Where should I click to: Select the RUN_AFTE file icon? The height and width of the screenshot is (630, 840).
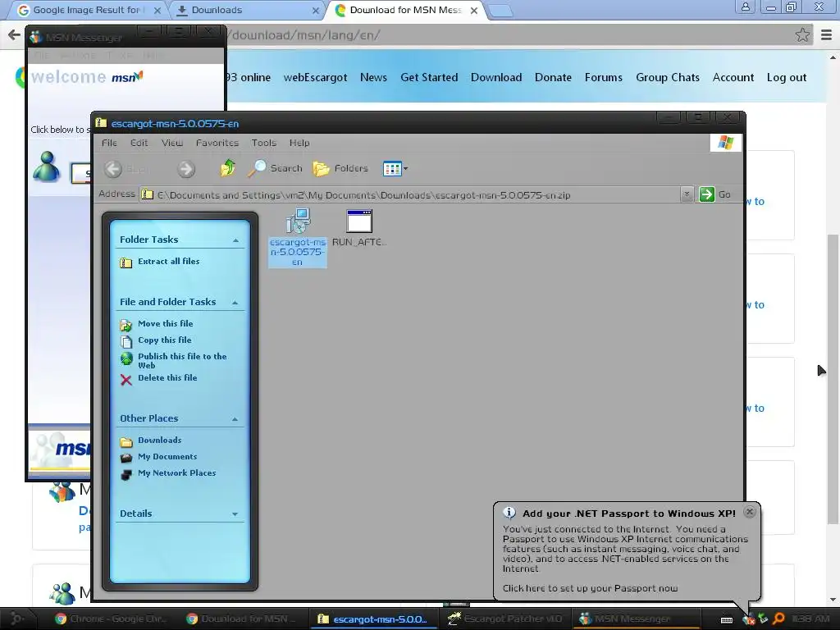[359, 228]
